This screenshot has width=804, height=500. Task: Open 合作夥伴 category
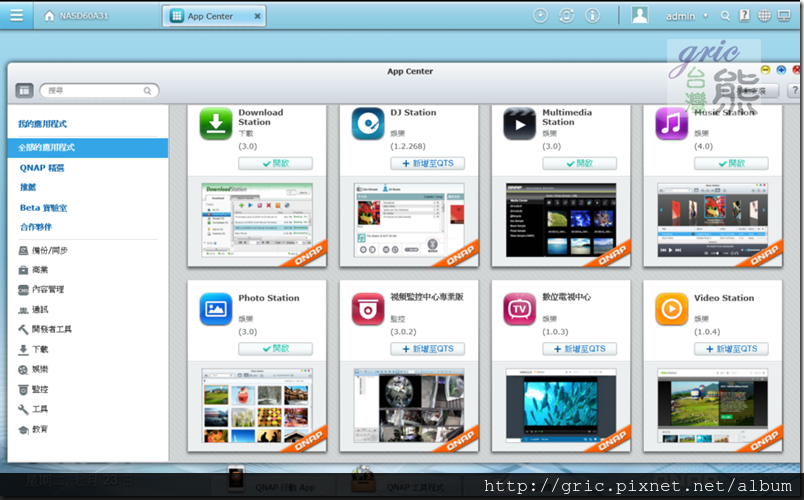pos(36,227)
